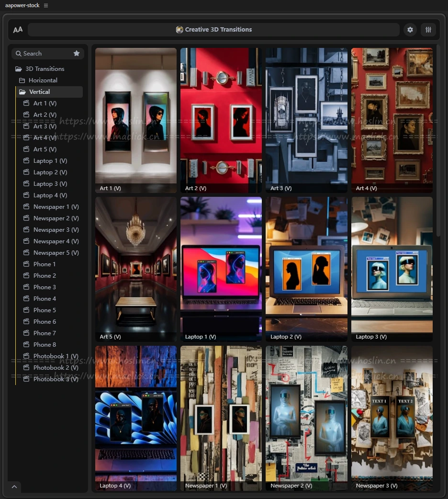Open the sliders adjustment icon
The width and height of the screenshot is (448, 499).
pyautogui.click(x=428, y=30)
